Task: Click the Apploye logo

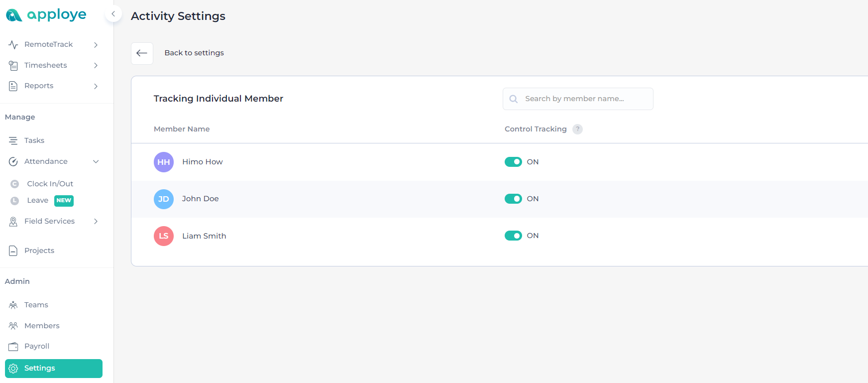Action: 46,15
